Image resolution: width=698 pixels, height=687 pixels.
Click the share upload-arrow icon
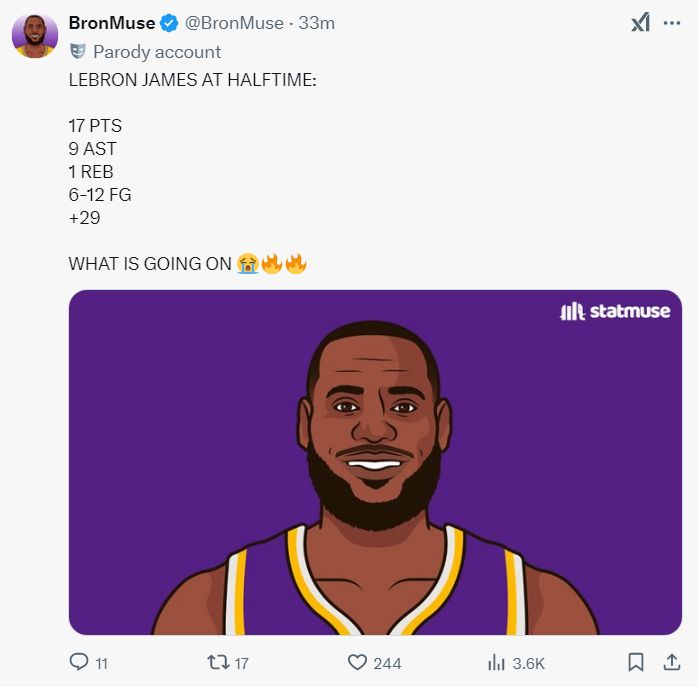coord(672,662)
